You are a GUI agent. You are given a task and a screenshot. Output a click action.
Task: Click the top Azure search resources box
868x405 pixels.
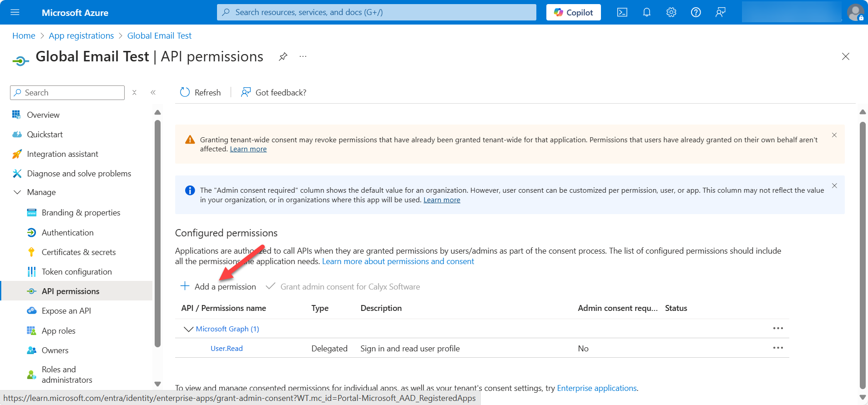coord(376,12)
